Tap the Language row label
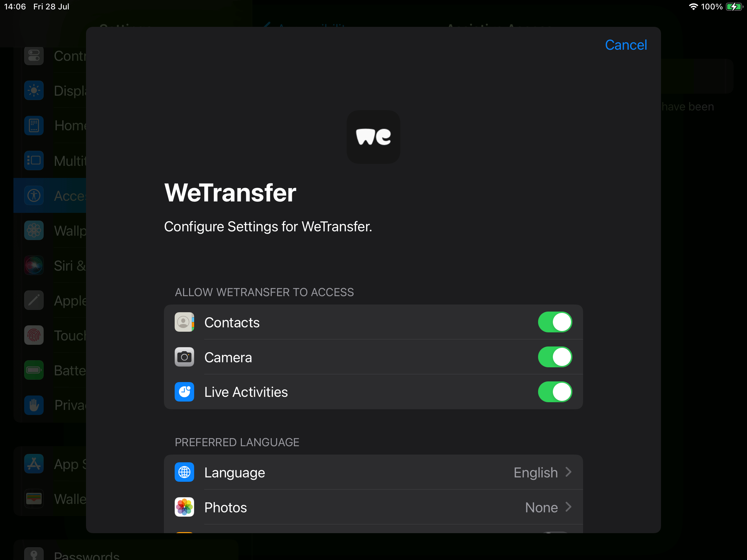 234,473
